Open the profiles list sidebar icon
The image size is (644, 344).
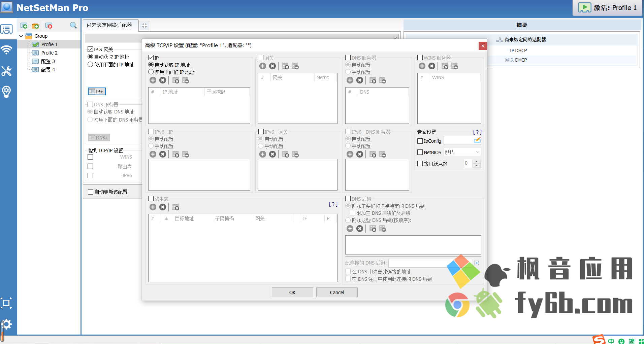[x=6, y=29]
